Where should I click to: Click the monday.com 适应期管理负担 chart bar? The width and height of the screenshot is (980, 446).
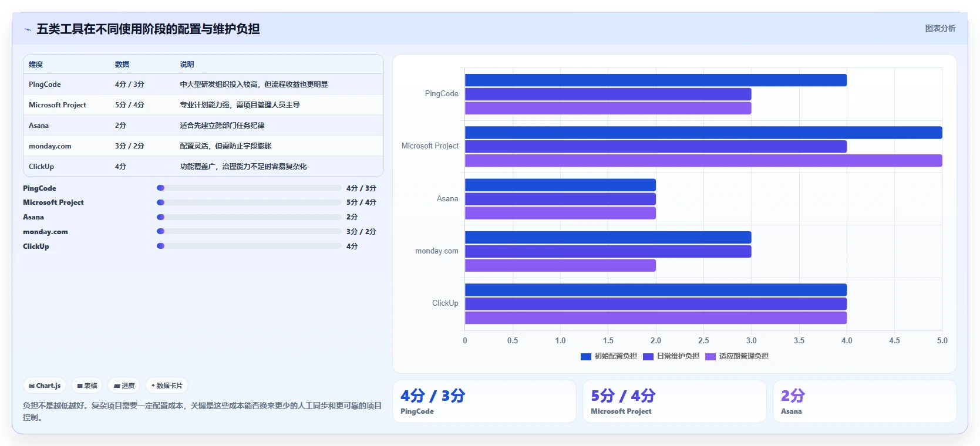click(x=560, y=265)
